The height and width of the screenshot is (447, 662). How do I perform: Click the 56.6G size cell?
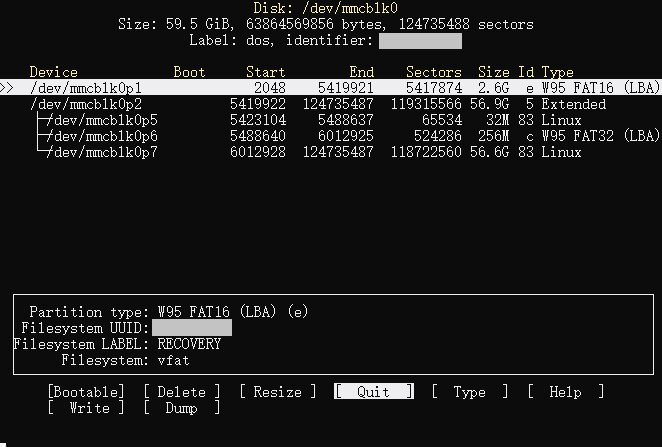click(x=490, y=152)
